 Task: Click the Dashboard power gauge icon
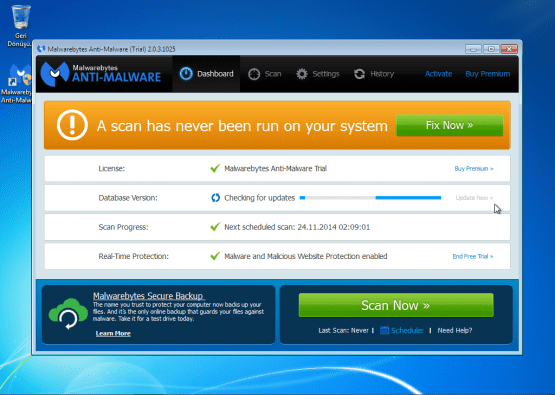[x=186, y=74]
